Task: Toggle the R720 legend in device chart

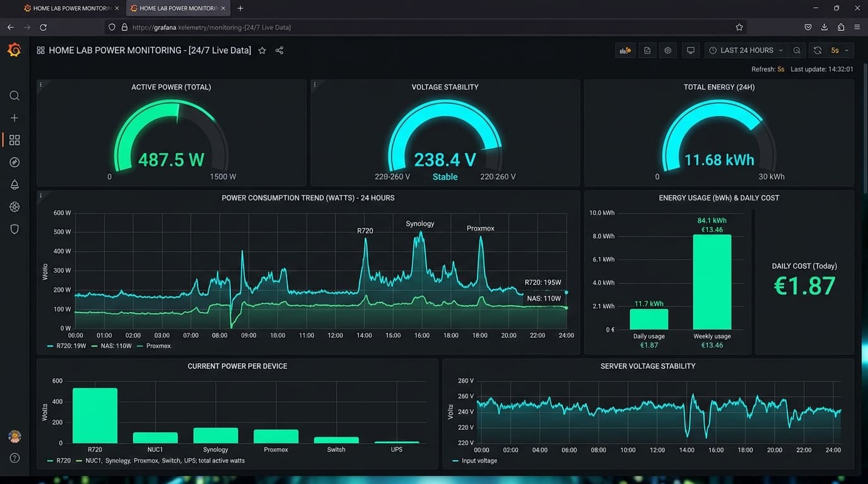Action: pos(59,461)
